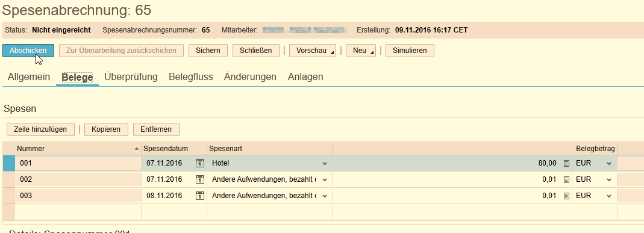This screenshot has width=644, height=233.
Task: Click the Belegbetrag column header
Action: [x=475, y=149]
